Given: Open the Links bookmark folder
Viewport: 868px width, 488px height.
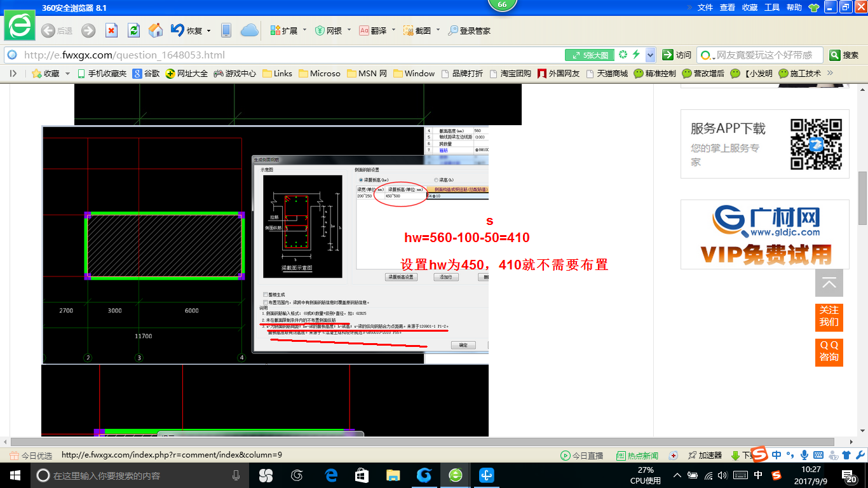Looking at the screenshot, I should (x=277, y=74).
